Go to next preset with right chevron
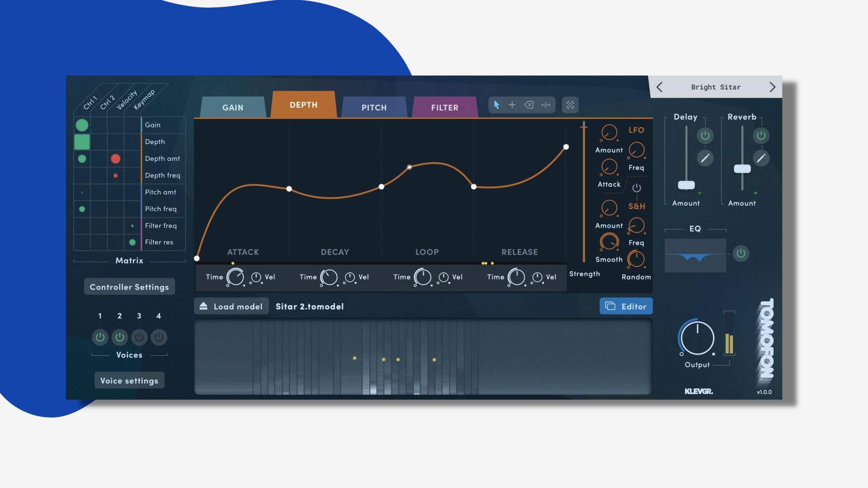 pyautogui.click(x=772, y=87)
